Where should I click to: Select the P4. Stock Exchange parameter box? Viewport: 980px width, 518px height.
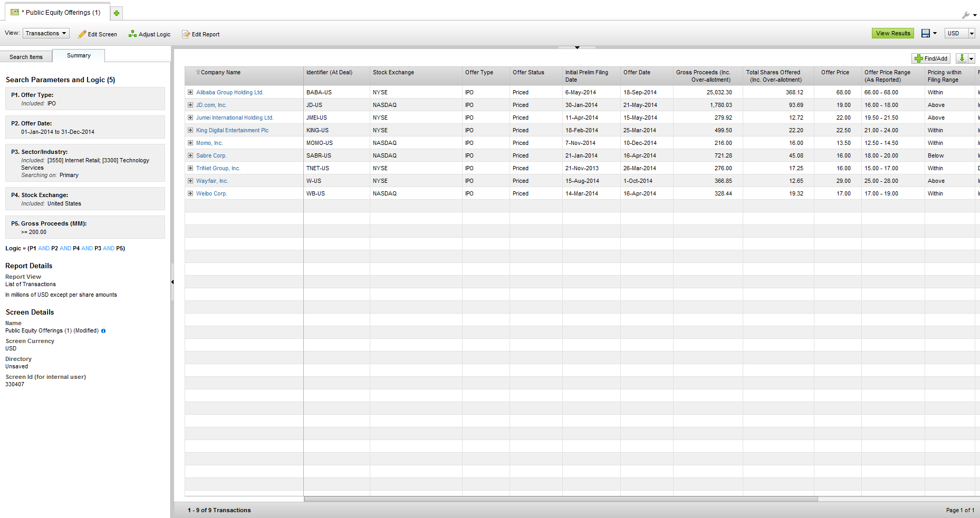tap(85, 199)
